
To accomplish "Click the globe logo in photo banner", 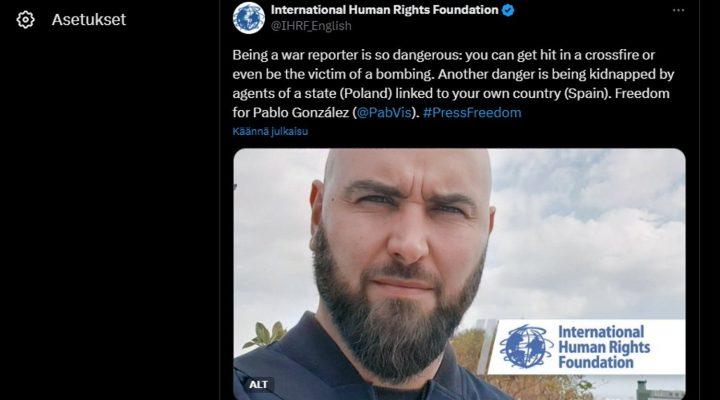I will [x=526, y=347].
